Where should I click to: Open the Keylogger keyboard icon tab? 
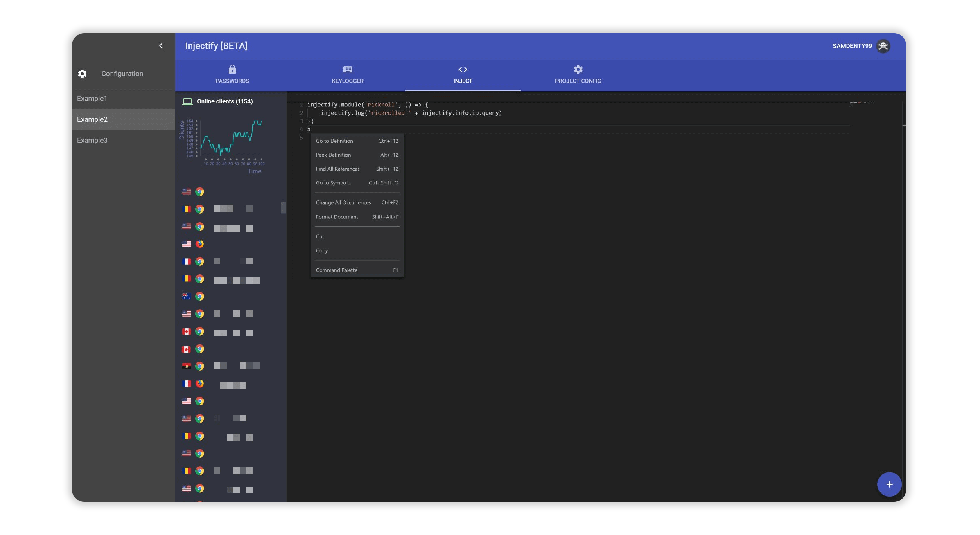(348, 69)
